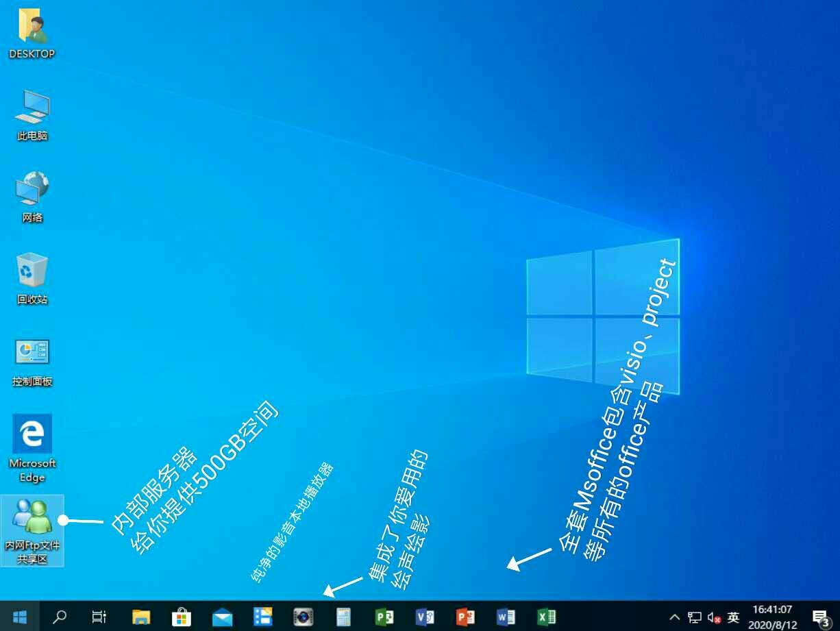Image resolution: width=840 pixels, height=631 pixels.
Task: Open the network status tray icon
Action: [x=695, y=617]
